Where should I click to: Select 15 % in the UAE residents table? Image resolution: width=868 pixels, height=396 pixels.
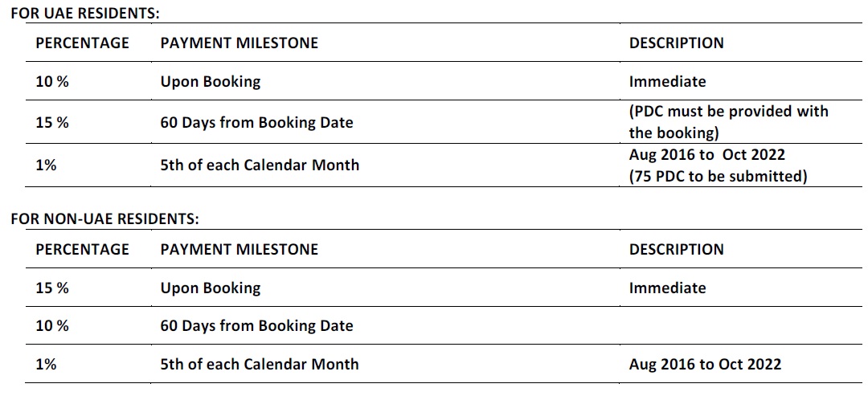coord(52,122)
